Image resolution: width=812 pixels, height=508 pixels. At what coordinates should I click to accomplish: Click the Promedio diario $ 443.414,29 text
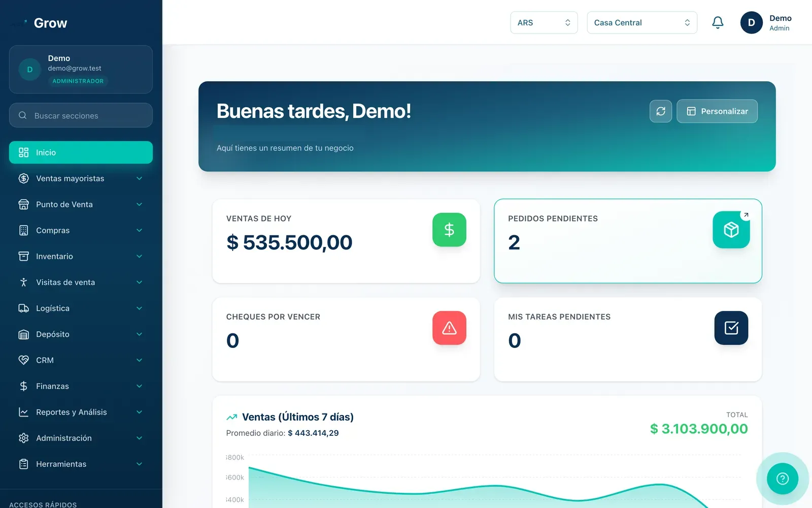(282, 433)
